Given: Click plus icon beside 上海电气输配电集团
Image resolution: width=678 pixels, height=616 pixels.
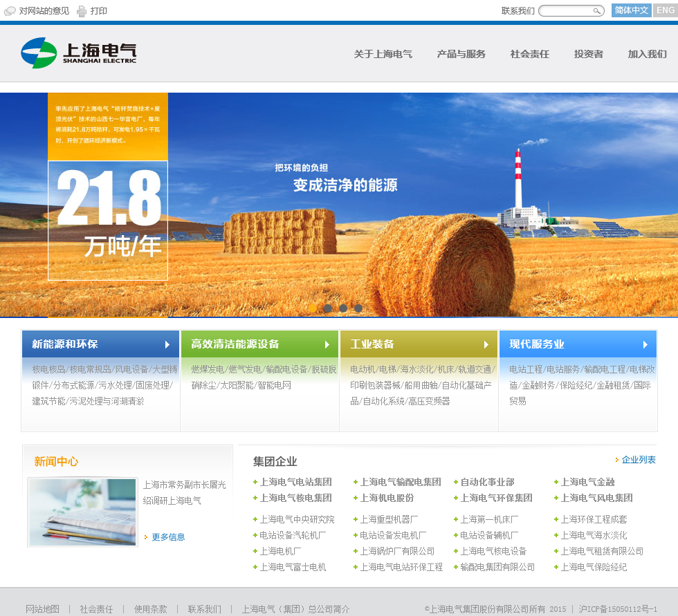Looking at the screenshot, I should point(356,482).
